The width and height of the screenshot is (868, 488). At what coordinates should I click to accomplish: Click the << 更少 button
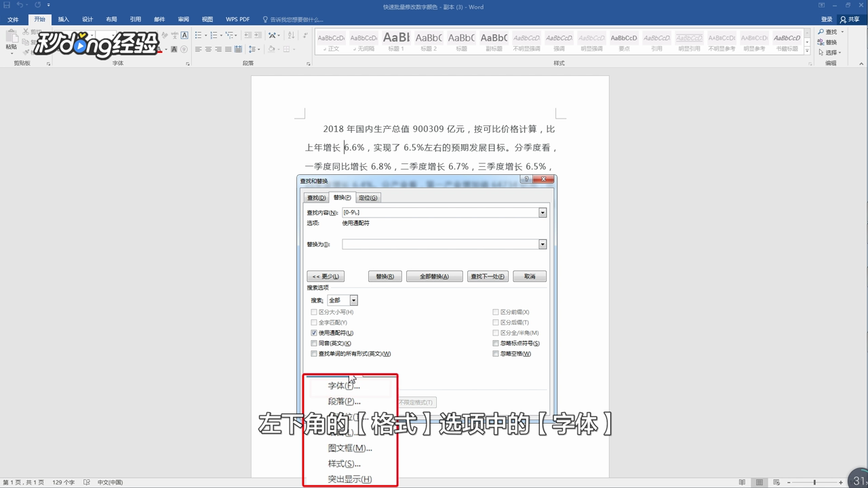[325, 277]
